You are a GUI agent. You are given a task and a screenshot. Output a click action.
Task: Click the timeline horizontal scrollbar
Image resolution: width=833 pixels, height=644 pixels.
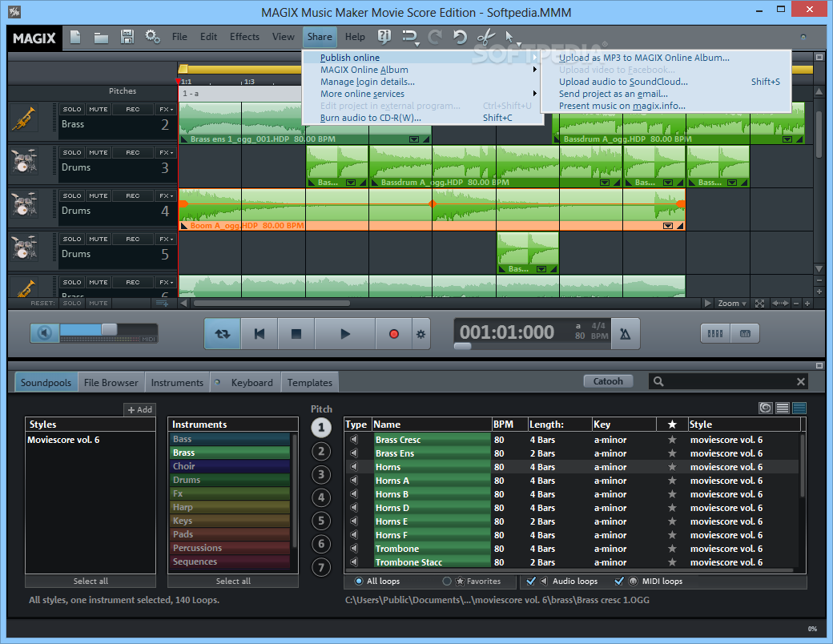pos(272,304)
